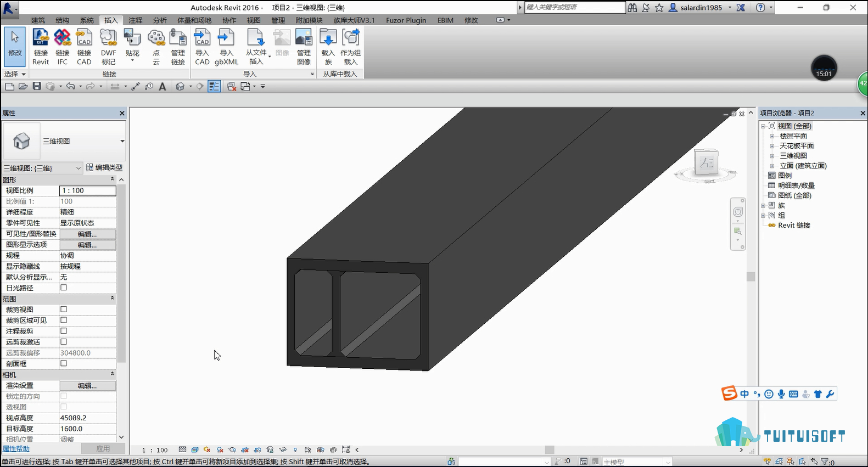Click the Text (A) tool in the quick access toolbar

pos(163,86)
